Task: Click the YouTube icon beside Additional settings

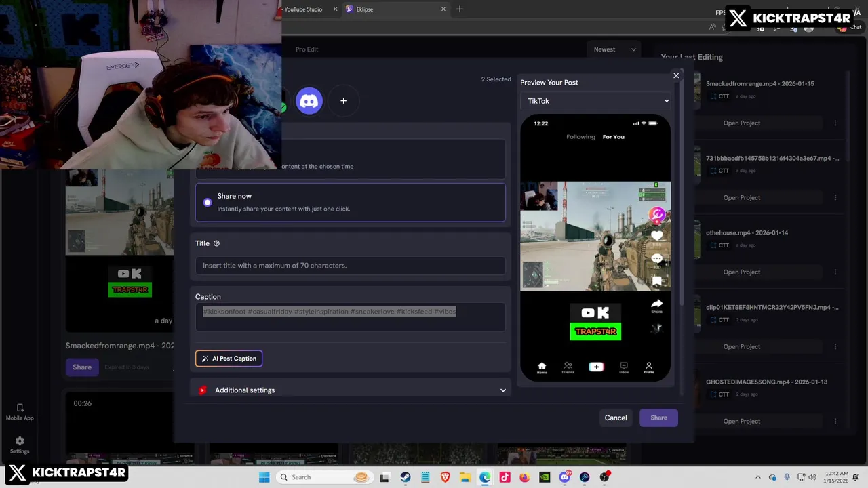Action: click(202, 390)
